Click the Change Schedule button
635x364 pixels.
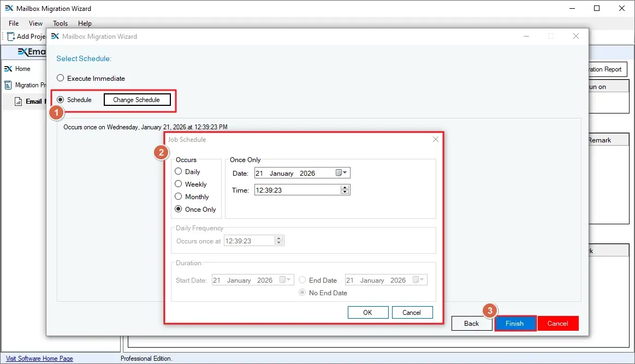[x=137, y=99]
